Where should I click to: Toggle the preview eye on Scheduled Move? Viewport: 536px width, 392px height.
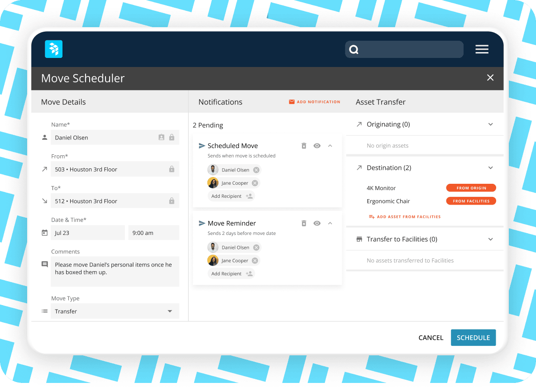click(317, 145)
